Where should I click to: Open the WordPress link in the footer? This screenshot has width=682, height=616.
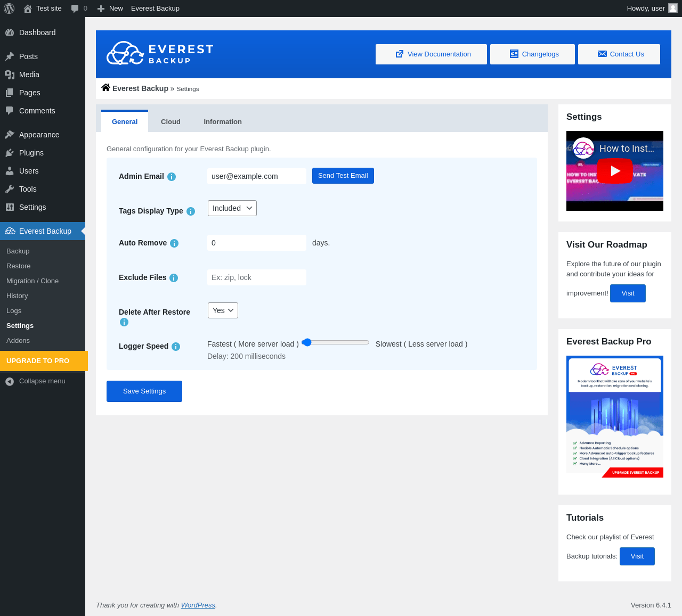(198, 605)
